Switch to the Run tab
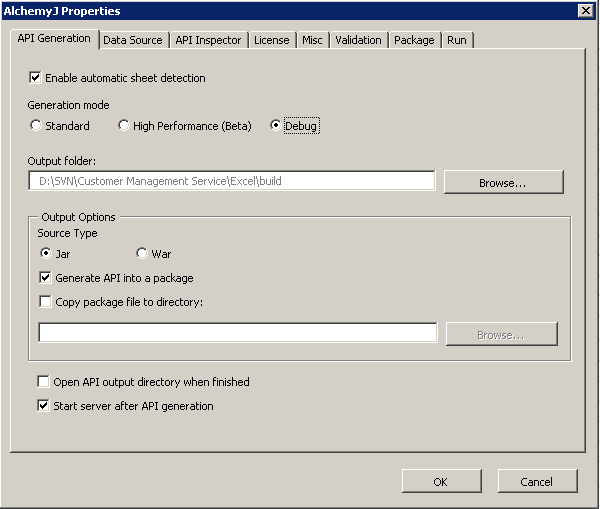 pos(457,40)
